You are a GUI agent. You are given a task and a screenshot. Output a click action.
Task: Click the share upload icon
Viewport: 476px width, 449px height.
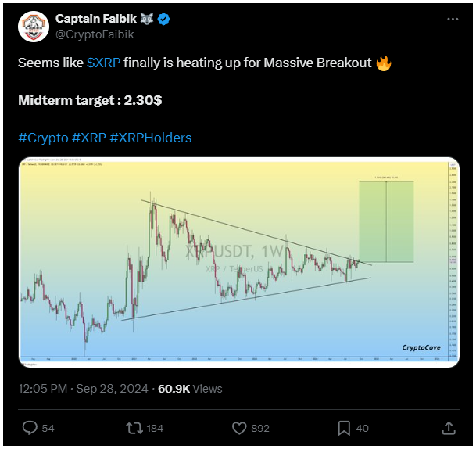coord(449,428)
